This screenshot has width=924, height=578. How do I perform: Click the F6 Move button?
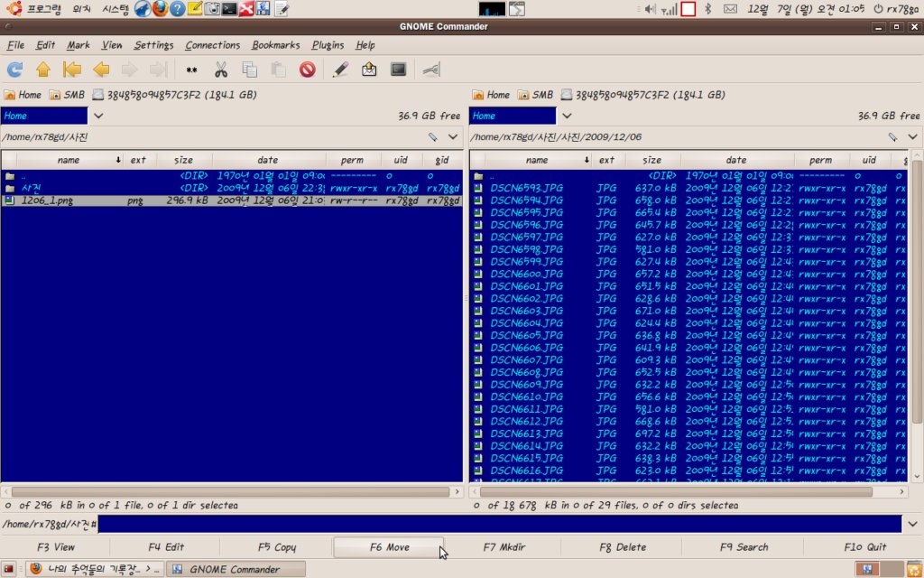pyautogui.click(x=389, y=547)
